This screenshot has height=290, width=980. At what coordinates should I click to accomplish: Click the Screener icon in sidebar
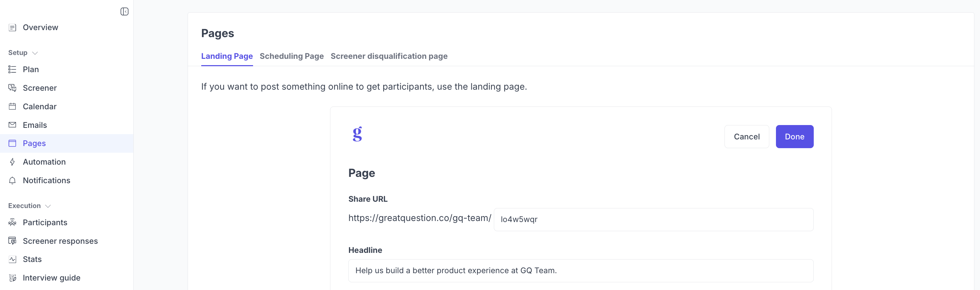(x=13, y=88)
